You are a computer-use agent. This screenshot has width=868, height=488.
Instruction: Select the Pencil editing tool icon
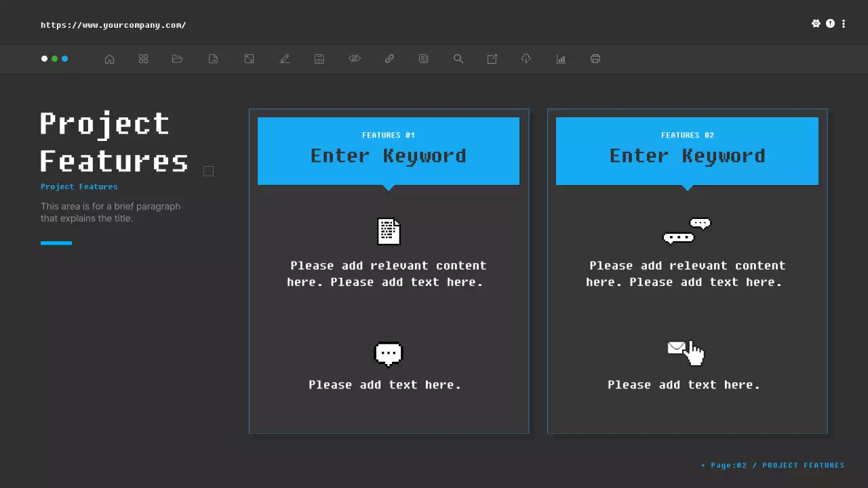[285, 59]
